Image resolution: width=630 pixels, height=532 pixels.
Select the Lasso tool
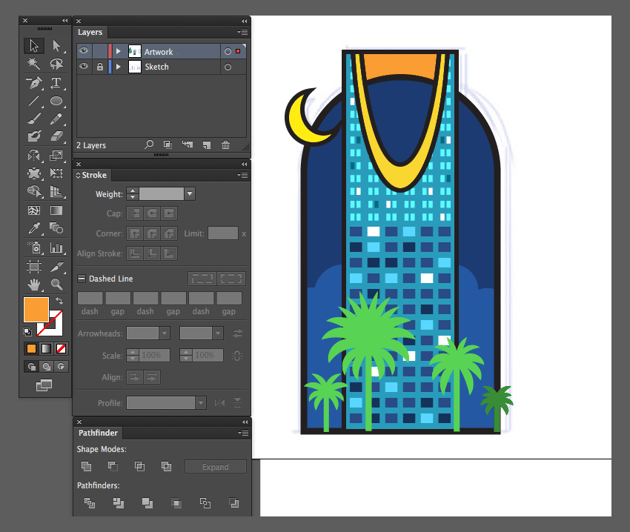tap(56, 64)
